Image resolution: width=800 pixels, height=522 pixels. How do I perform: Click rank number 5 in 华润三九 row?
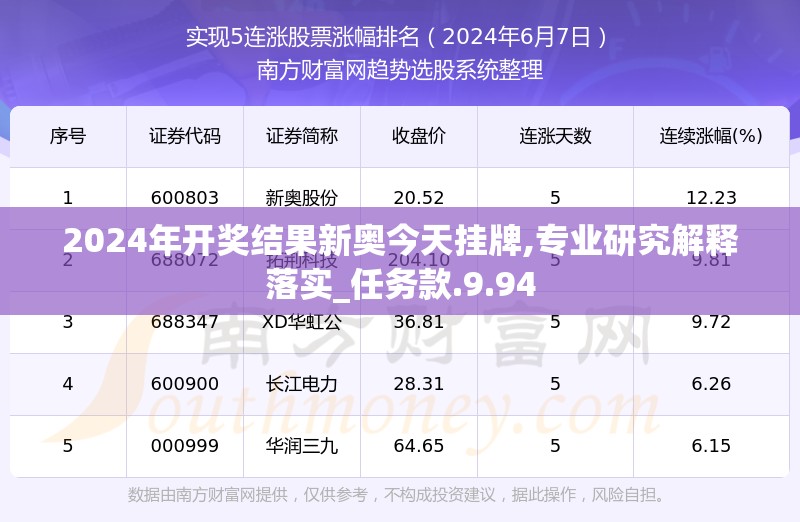(x=68, y=446)
